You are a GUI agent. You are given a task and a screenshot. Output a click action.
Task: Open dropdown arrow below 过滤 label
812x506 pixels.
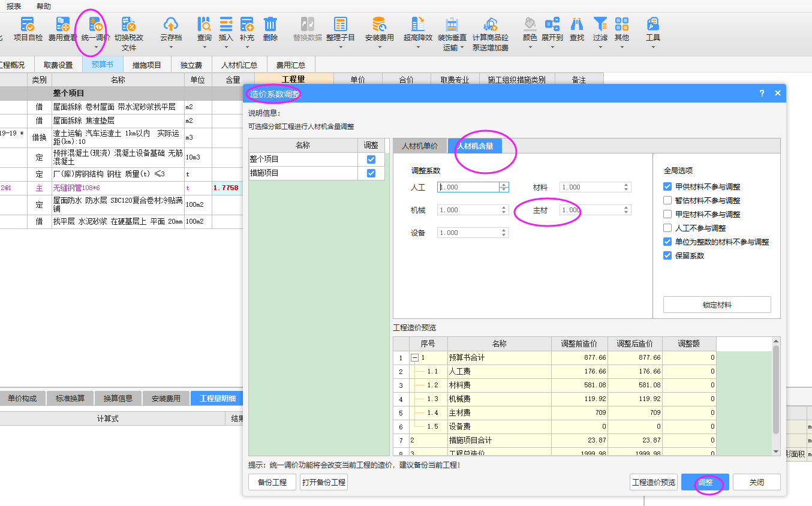(600, 48)
